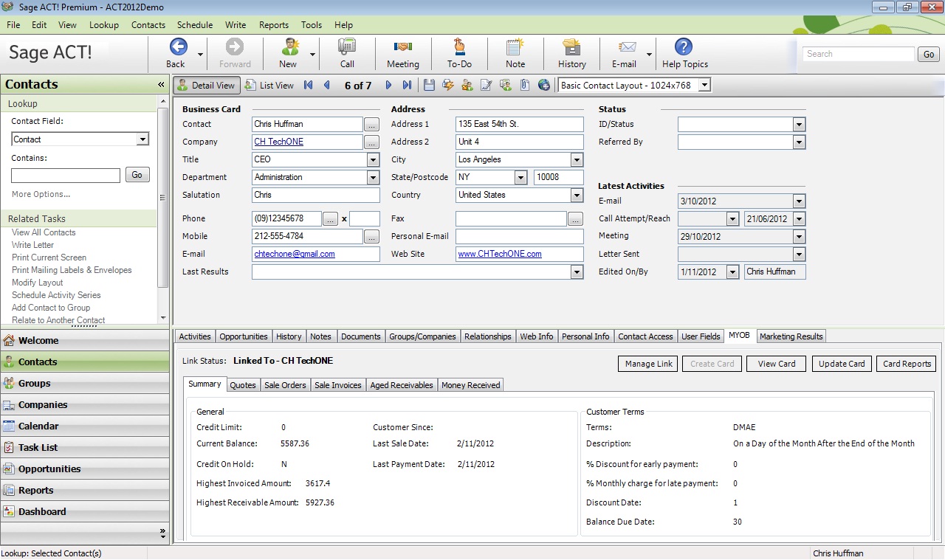
Task: Click the Write Letter related task
Action: pyautogui.click(x=32, y=245)
